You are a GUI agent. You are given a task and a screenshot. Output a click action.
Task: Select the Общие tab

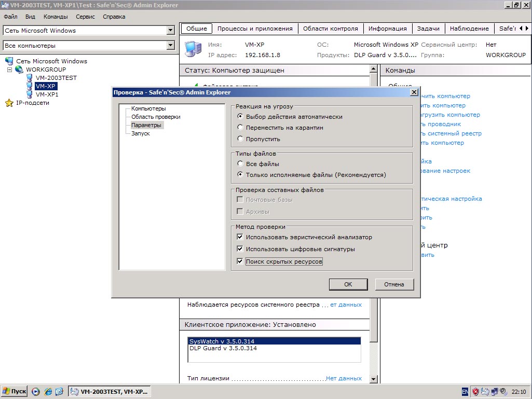[196, 29]
